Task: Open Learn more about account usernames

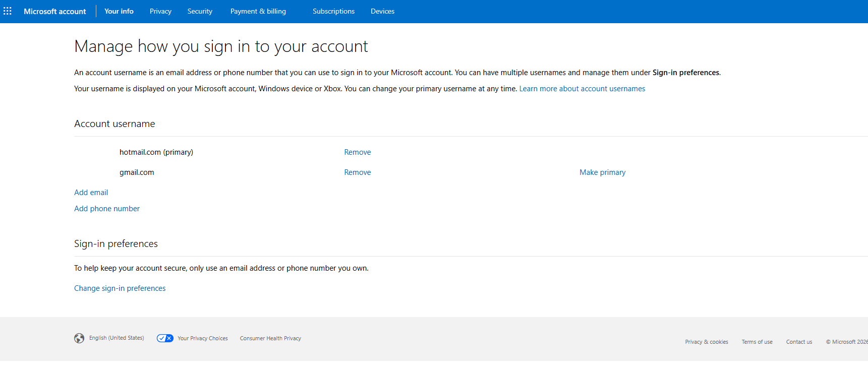Action: tap(582, 89)
